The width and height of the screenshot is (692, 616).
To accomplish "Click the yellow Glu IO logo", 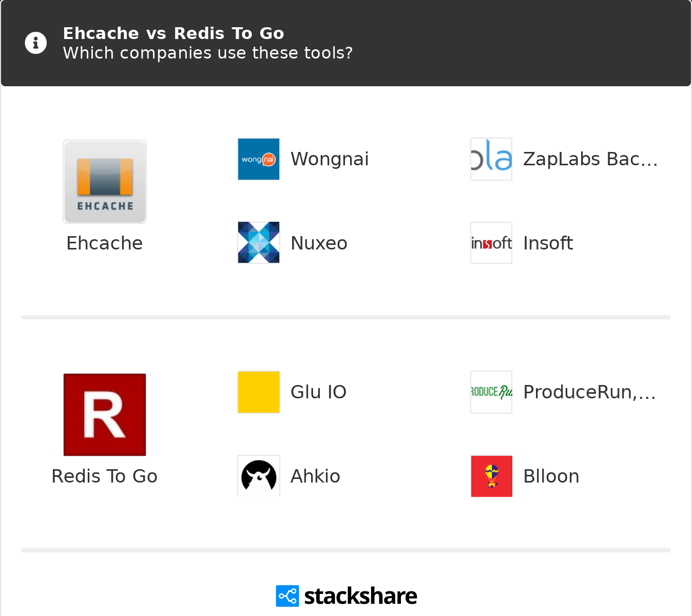I will pyautogui.click(x=259, y=392).
